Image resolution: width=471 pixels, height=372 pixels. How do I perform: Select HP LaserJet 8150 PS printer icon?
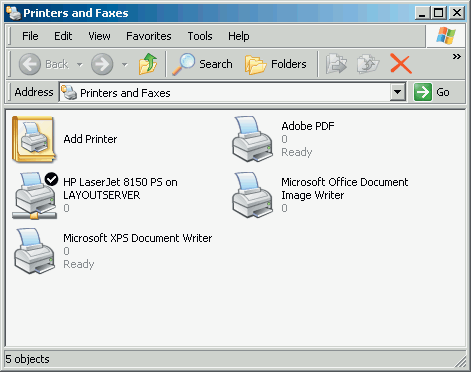click(x=34, y=195)
